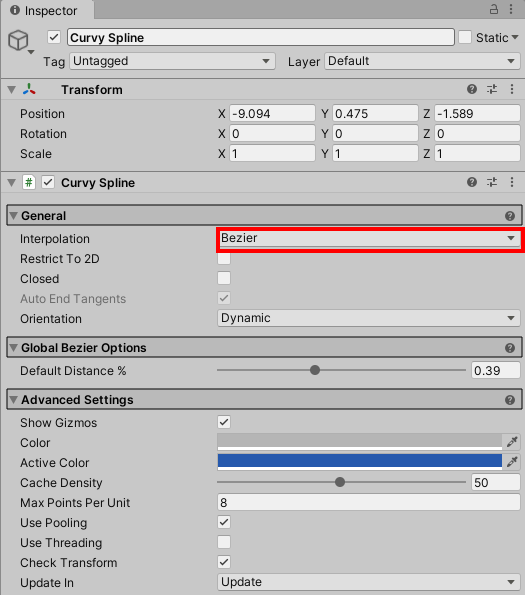Disable the Use Pooling checkbox
525x595 pixels.
224,522
